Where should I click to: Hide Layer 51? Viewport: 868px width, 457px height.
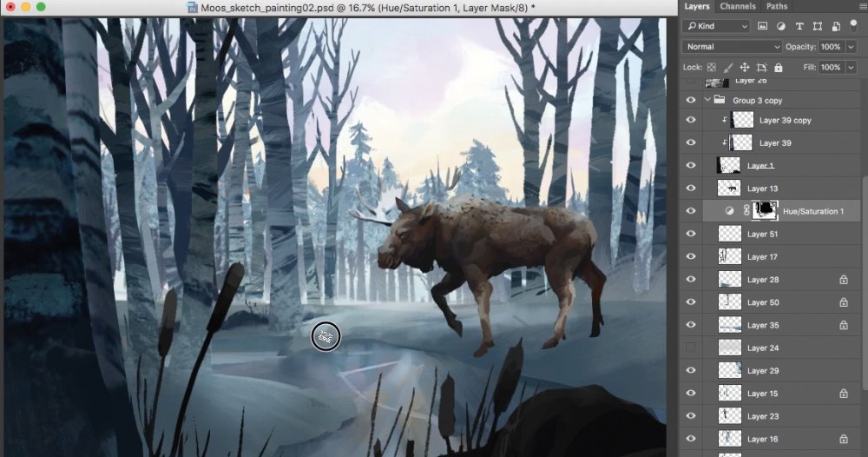[x=691, y=234]
